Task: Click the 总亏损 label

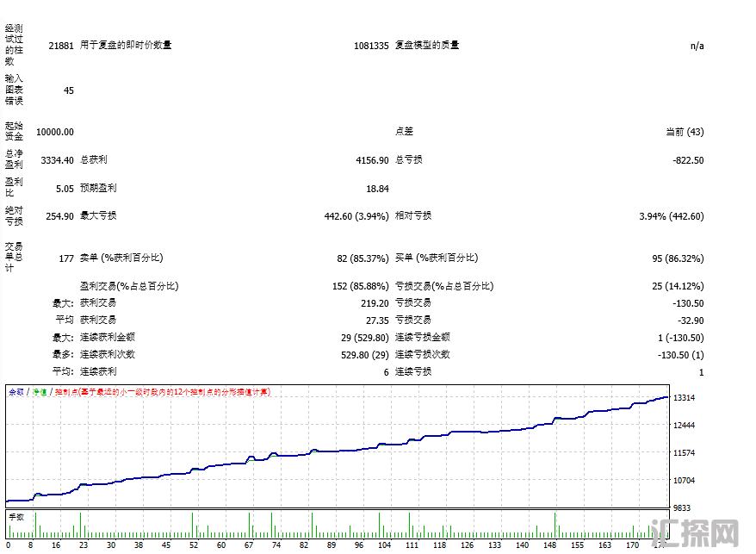Action: point(409,159)
